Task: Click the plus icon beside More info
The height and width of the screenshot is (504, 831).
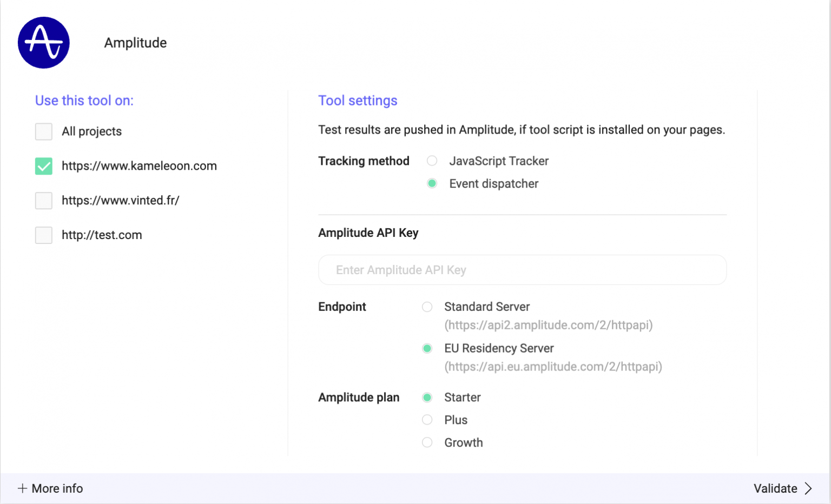Action: click(x=22, y=488)
